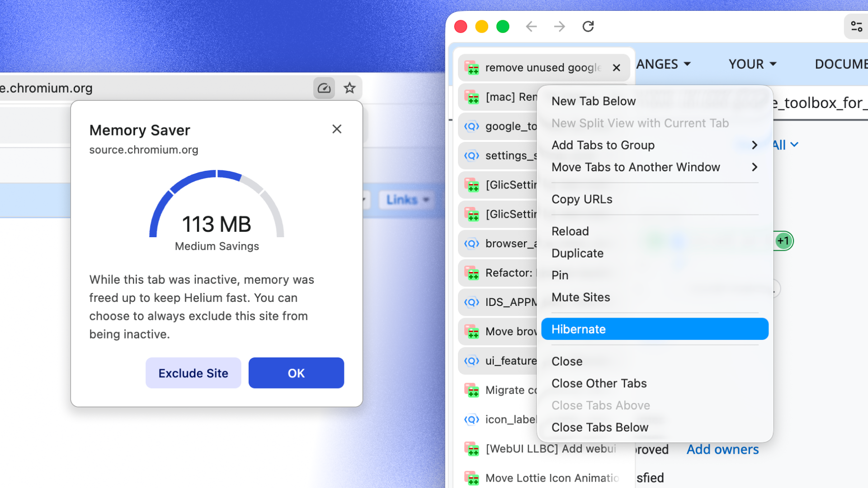Select the 'Move brow' tab
The height and width of the screenshot is (488, 868).
coord(498,332)
